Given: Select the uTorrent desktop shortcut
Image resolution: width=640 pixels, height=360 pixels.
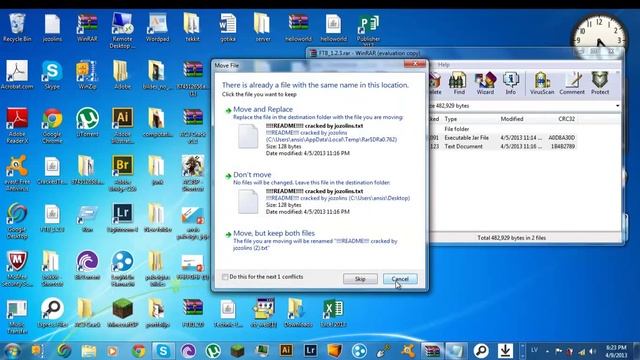Looking at the screenshot, I should pyautogui.click(x=87, y=122).
